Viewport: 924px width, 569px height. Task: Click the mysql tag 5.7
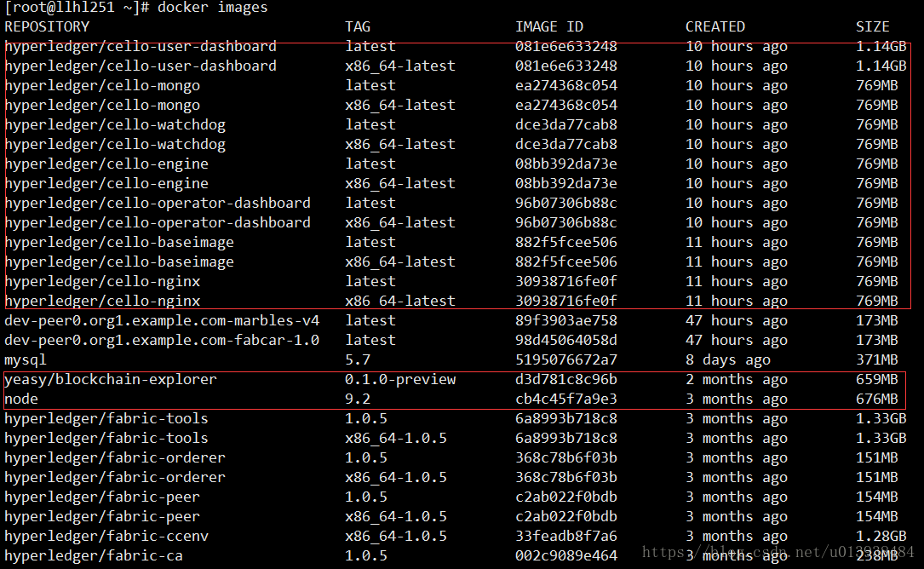[358, 359]
